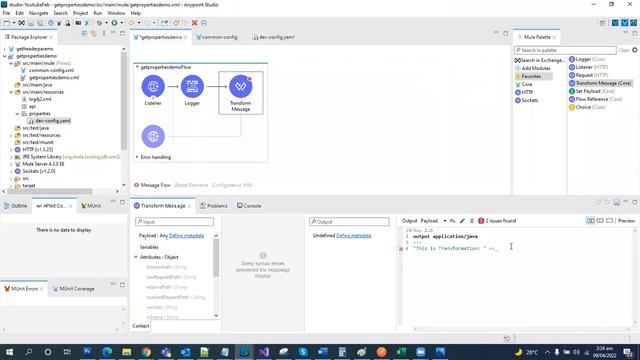Switch to the source-only view layout

[x=609, y=221]
